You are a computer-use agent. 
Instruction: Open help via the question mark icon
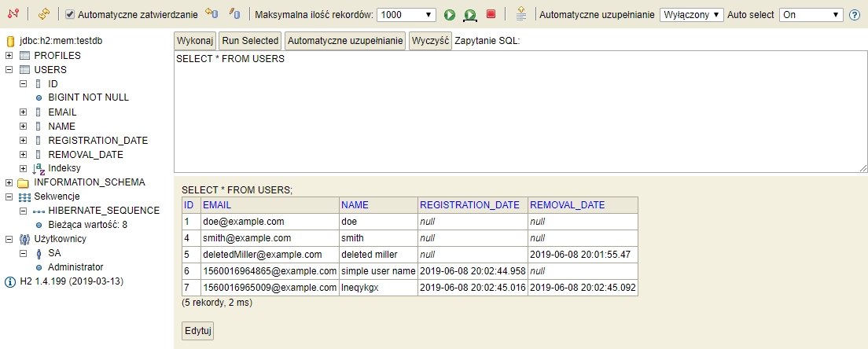pyautogui.click(x=855, y=14)
